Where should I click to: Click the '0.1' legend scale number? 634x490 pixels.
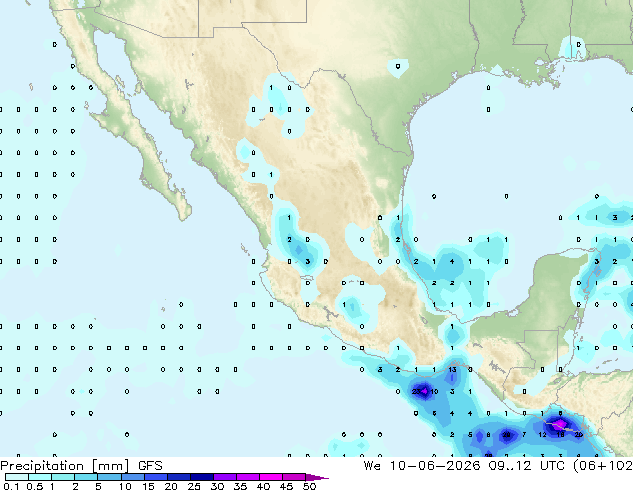11,486
